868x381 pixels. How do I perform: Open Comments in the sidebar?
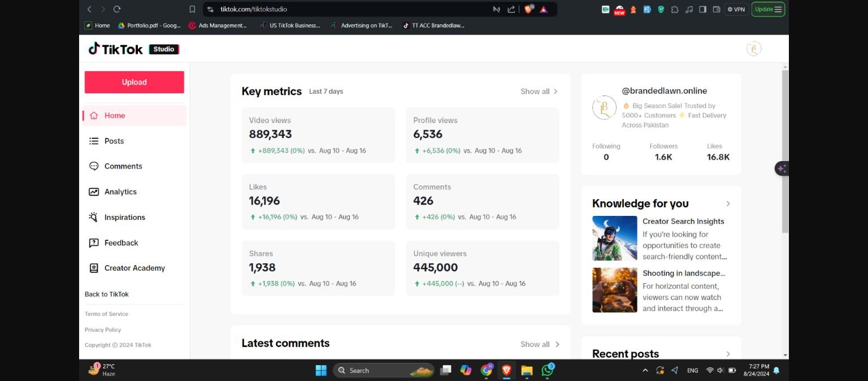(x=134, y=166)
